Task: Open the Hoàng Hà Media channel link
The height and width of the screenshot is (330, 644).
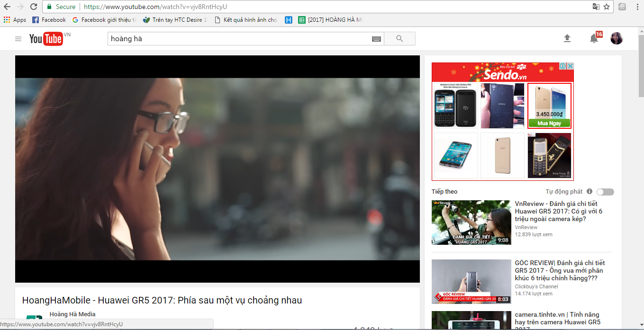Action: [73, 314]
